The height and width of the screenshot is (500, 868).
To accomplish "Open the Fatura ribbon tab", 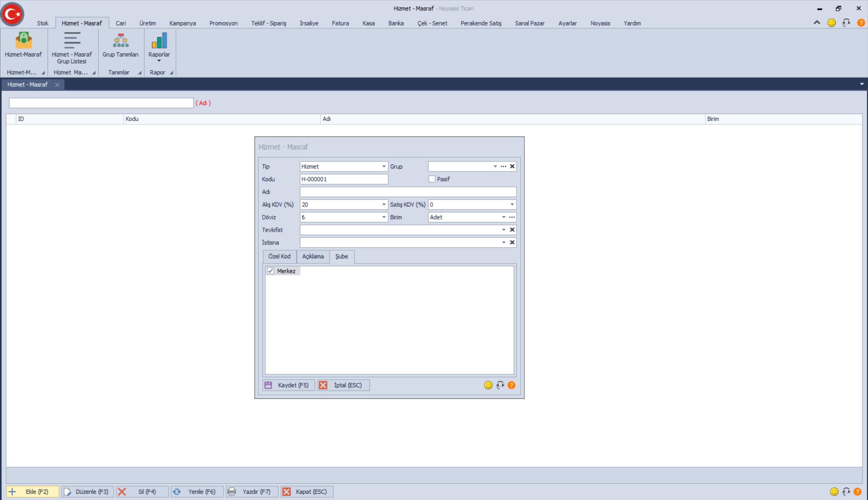I will click(x=340, y=23).
